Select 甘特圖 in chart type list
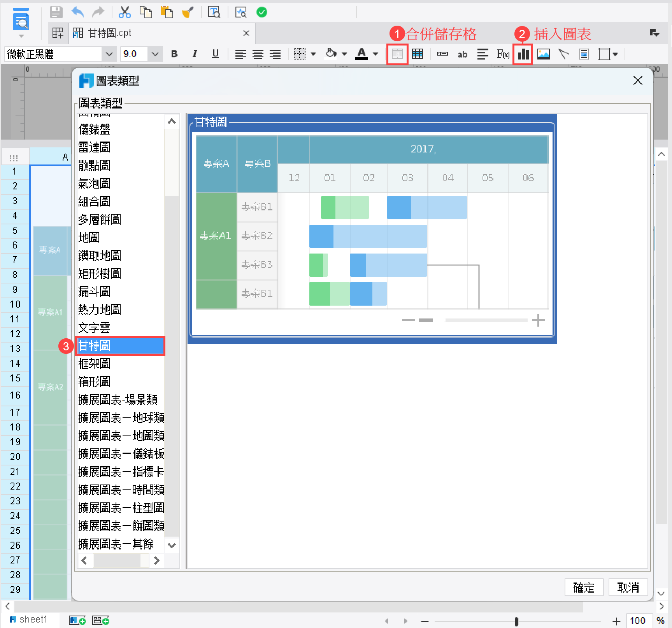Viewport: 672px width, 628px height. [x=120, y=346]
